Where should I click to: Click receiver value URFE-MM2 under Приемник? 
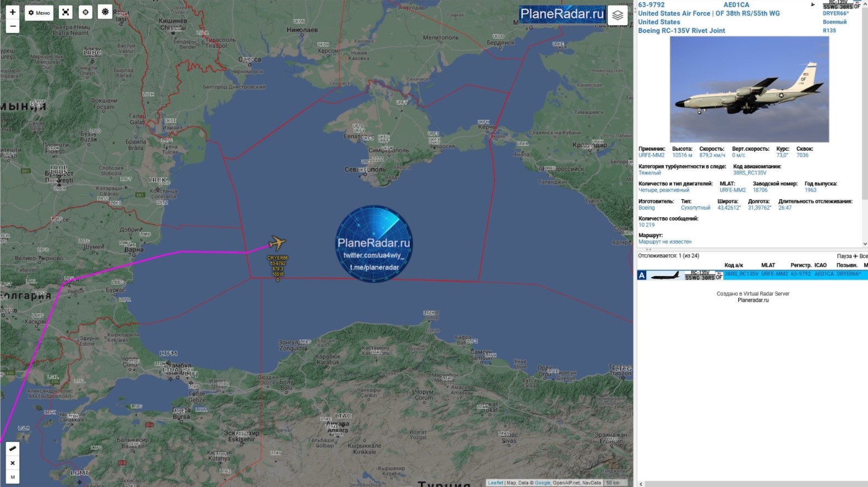(x=651, y=155)
